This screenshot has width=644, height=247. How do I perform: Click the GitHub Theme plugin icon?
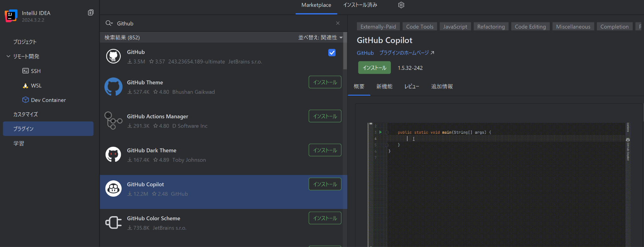tap(113, 87)
